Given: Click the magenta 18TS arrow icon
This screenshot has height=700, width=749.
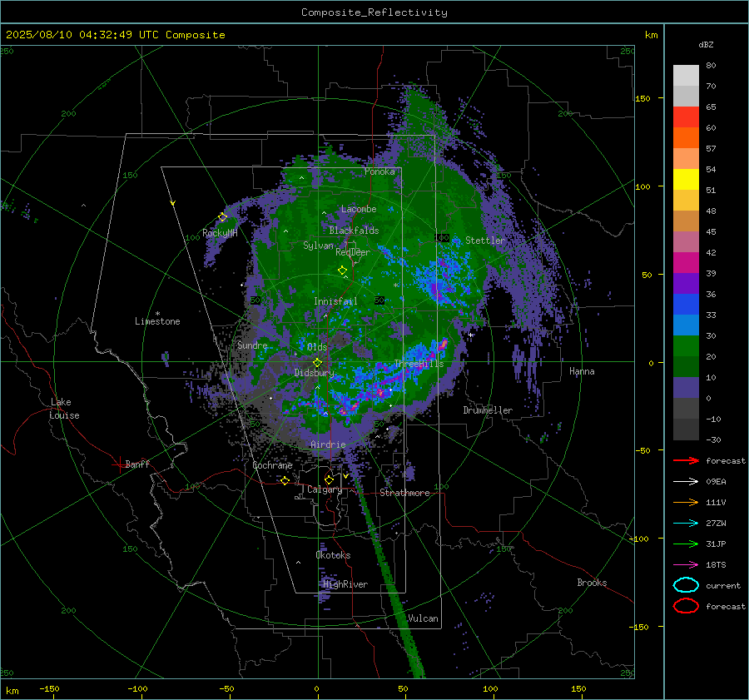Looking at the screenshot, I should point(686,565).
